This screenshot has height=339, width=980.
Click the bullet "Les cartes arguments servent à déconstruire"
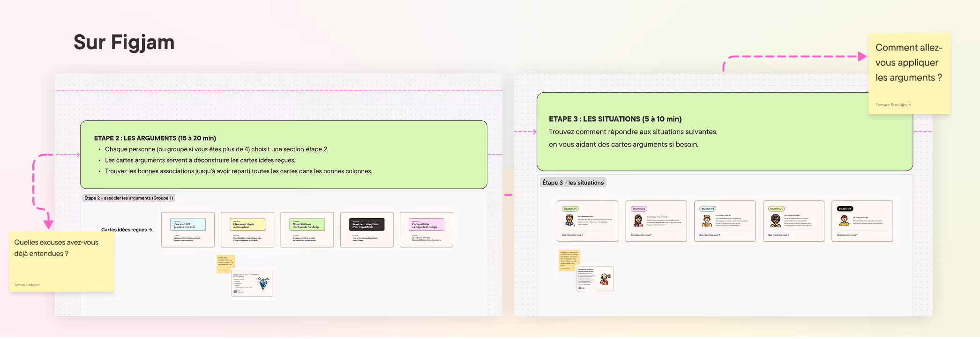(200, 160)
